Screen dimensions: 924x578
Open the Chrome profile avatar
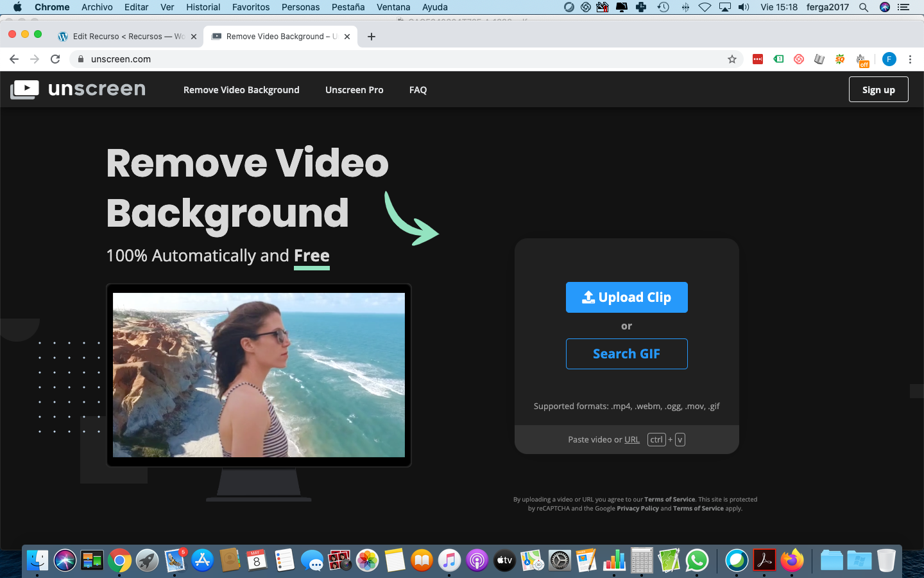(x=889, y=59)
